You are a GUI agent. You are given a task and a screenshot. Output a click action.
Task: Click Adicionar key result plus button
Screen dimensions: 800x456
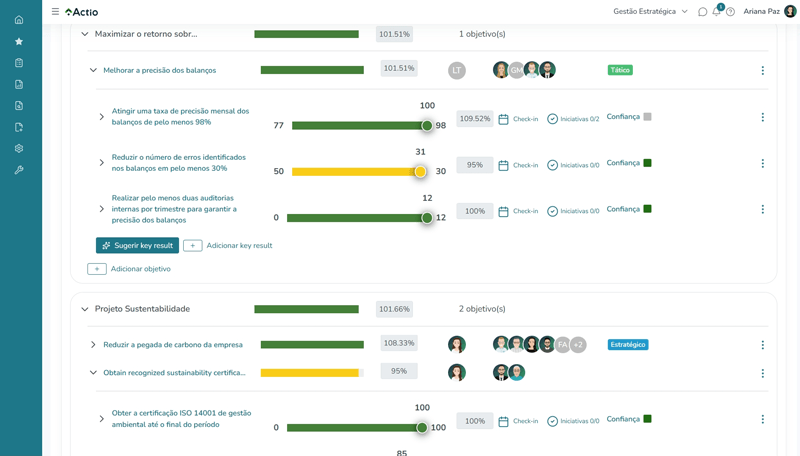coord(193,246)
